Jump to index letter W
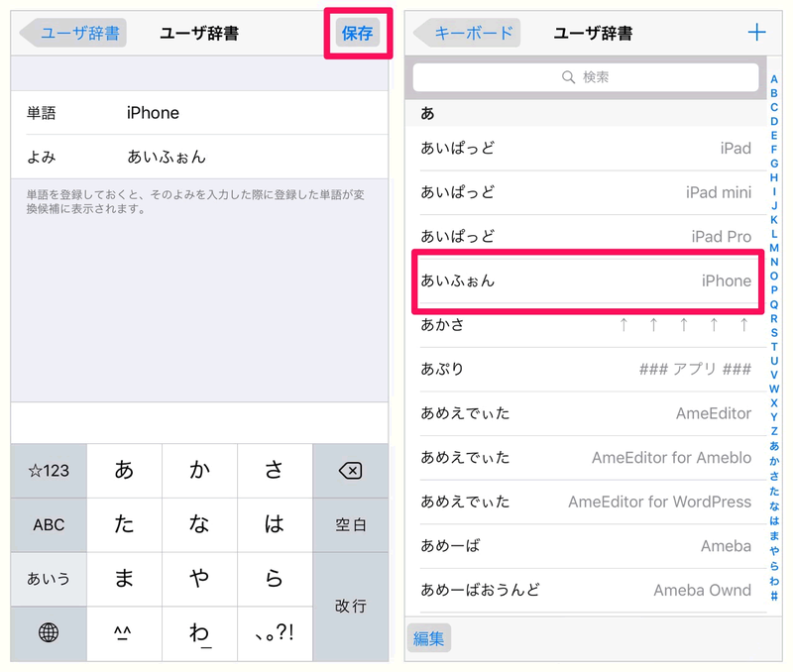 (774, 389)
